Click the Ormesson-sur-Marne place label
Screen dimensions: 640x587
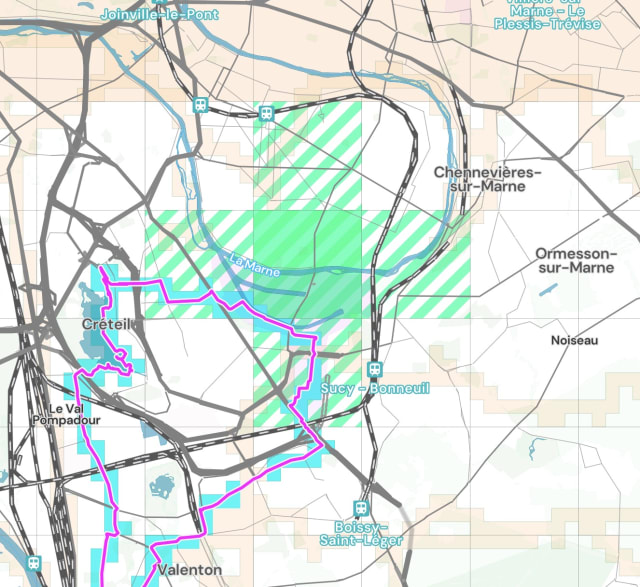576,260
